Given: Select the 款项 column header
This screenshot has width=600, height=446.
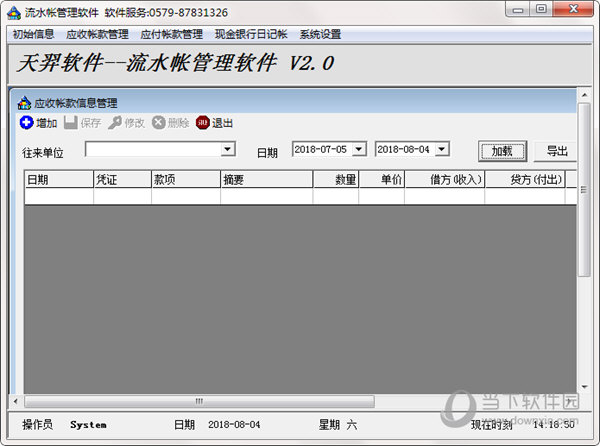Looking at the screenshot, I should 186,179.
